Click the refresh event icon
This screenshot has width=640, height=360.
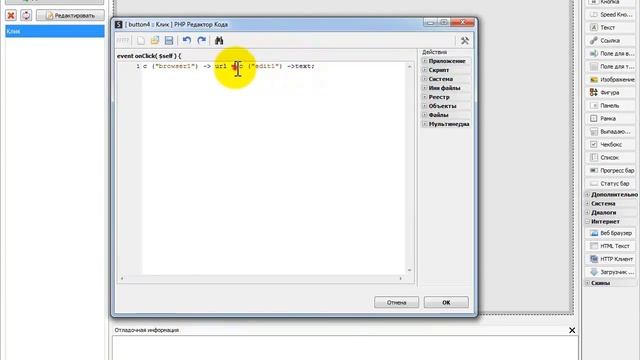pos(26,16)
